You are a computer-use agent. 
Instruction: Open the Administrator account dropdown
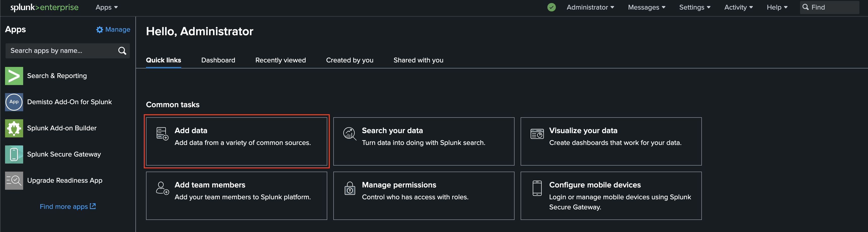[590, 7]
